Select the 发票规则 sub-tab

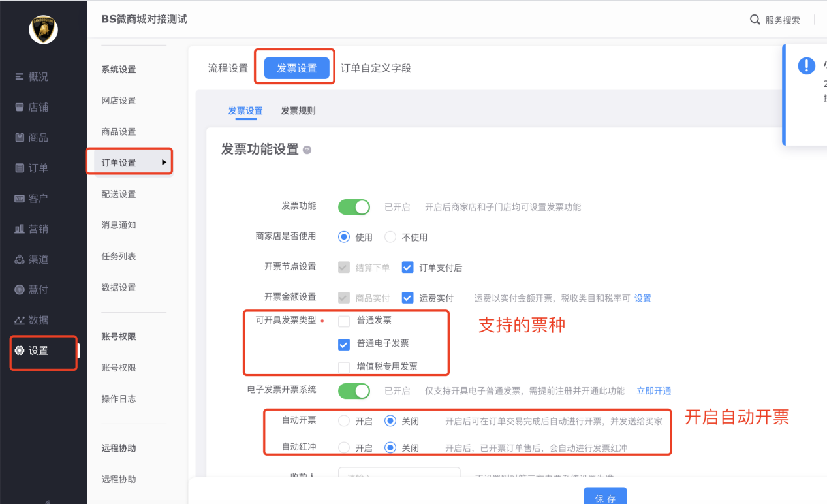pos(298,110)
